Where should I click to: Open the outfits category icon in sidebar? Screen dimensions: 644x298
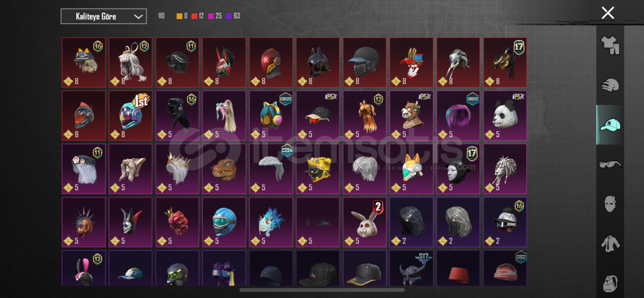[x=610, y=45]
